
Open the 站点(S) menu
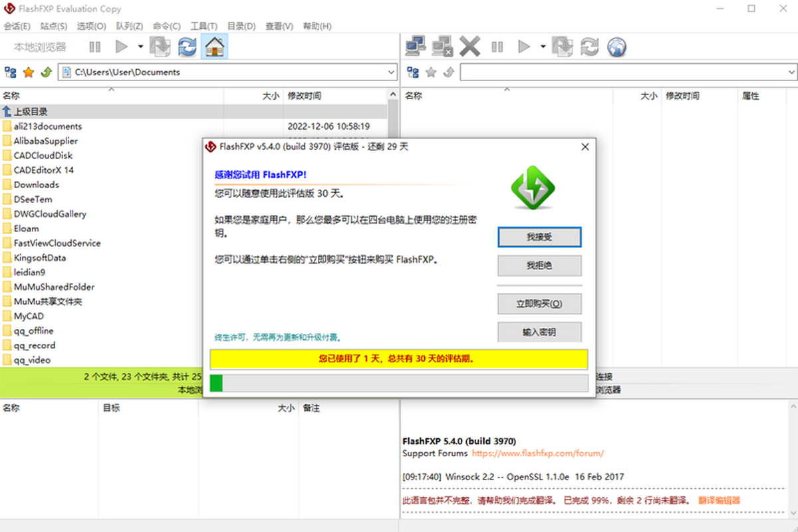click(53, 26)
